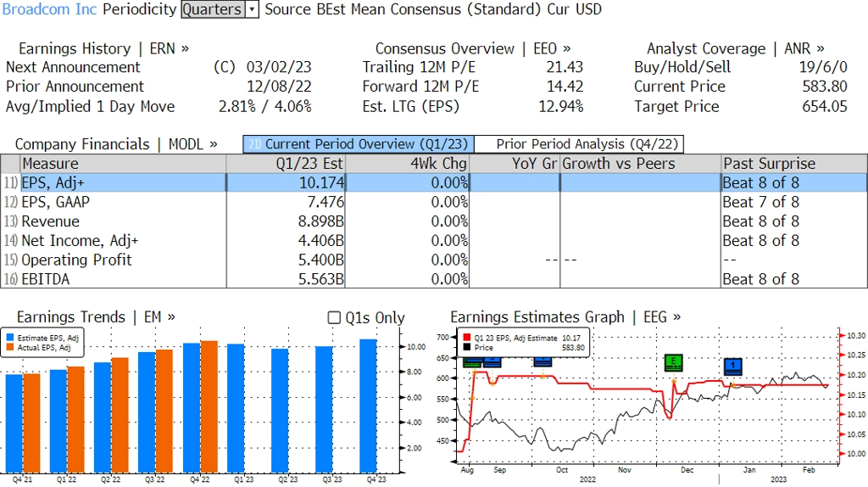The image size is (868, 487).
Task: Click the Growth vs Peers column header
Action: (x=641, y=164)
